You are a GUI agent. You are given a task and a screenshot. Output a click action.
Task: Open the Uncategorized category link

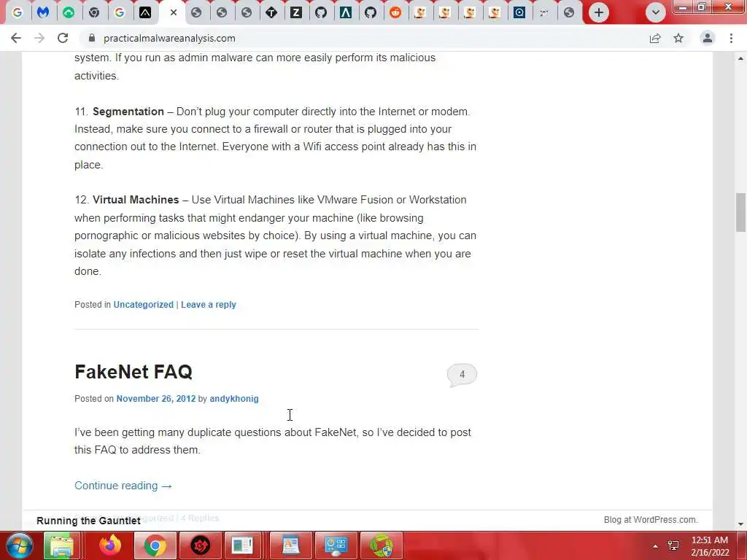[144, 305]
